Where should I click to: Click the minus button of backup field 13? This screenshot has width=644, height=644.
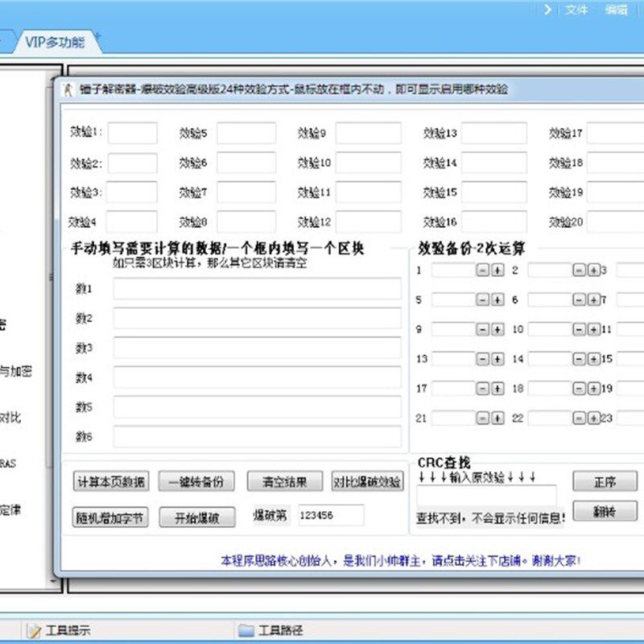482,359
